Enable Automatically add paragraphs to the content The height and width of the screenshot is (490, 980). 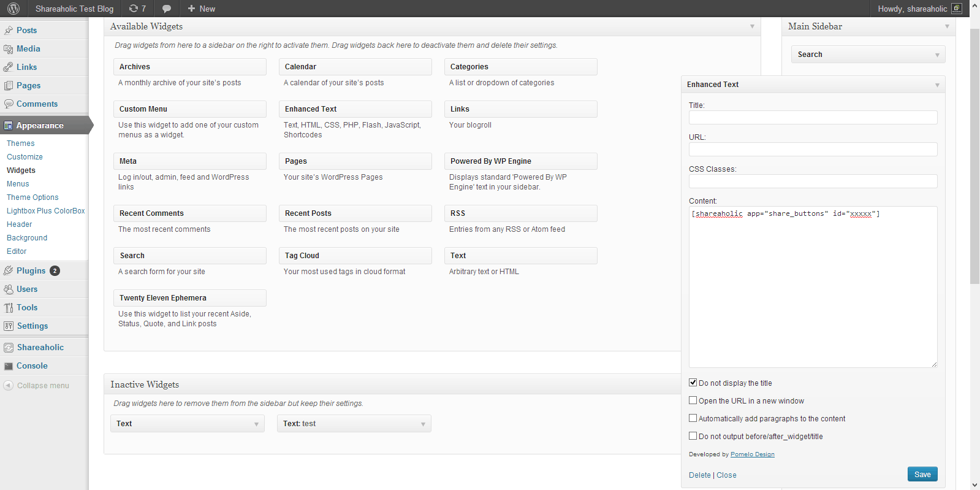tap(693, 418)
